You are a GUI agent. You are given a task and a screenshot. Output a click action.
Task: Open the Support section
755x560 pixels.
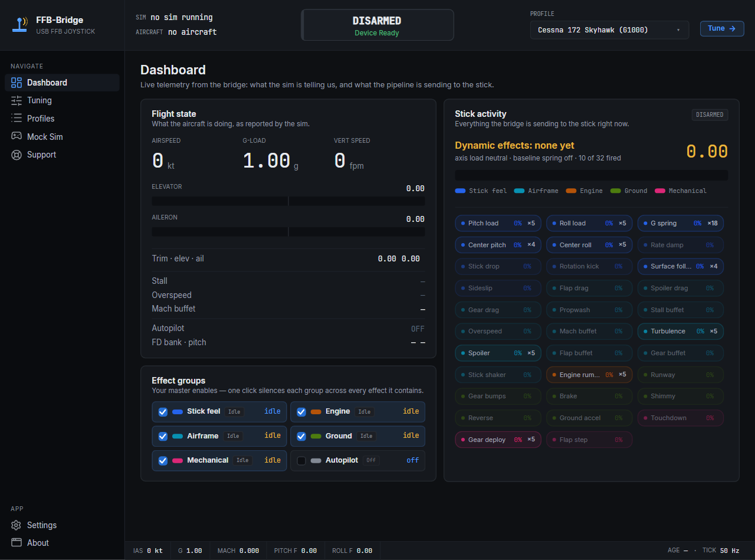pyautogui.click(x=62, y=155)
